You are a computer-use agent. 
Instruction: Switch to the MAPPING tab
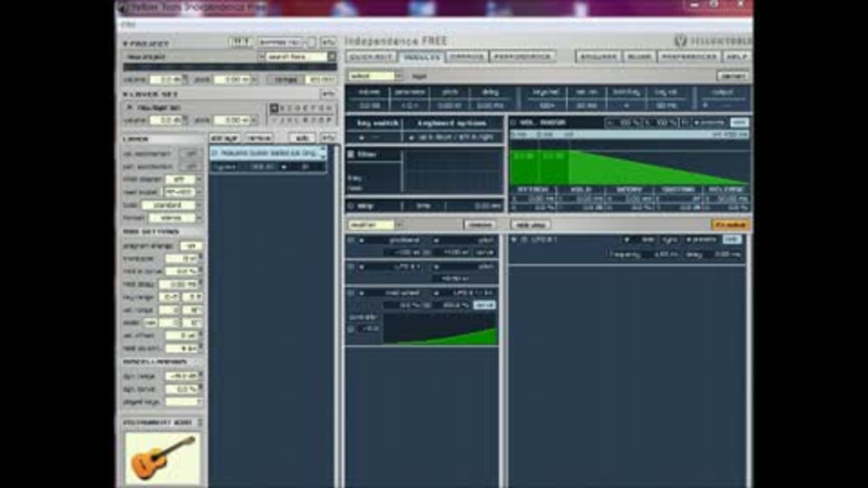pyautogui.click(x=467, y=57)
